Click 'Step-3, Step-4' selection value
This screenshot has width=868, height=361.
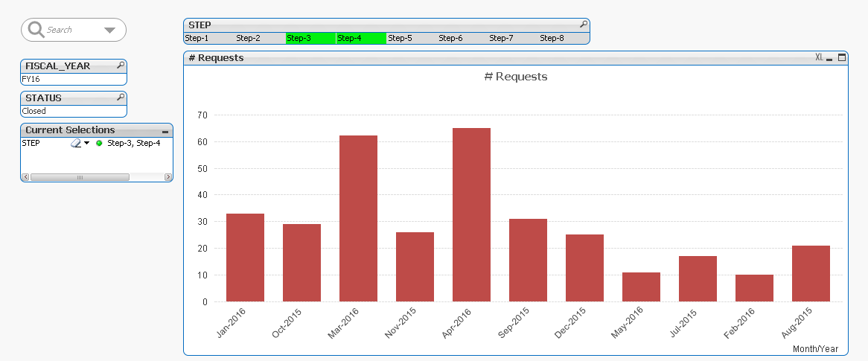pyautogui.click(x=134, y=143)
